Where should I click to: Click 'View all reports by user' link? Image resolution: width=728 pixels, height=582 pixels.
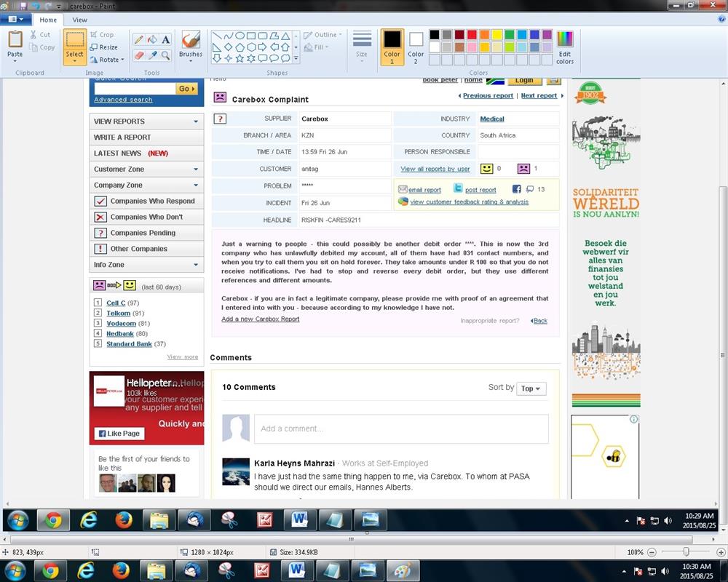click(435, 169)
